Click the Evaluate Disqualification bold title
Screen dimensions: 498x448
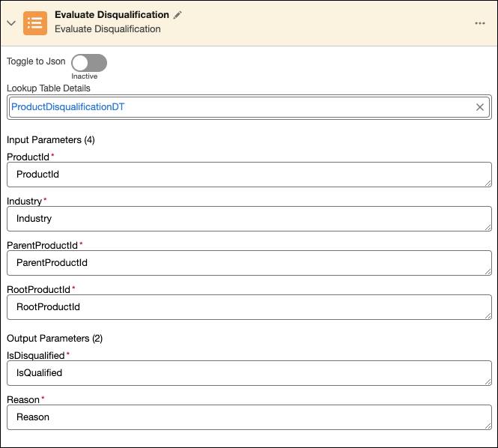click(x=112, y=15)
